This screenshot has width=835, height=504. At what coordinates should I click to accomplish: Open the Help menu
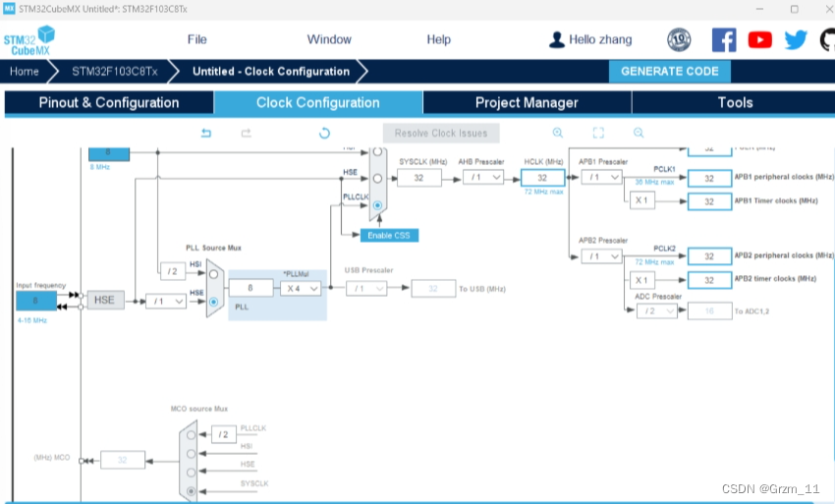[439, 39]
